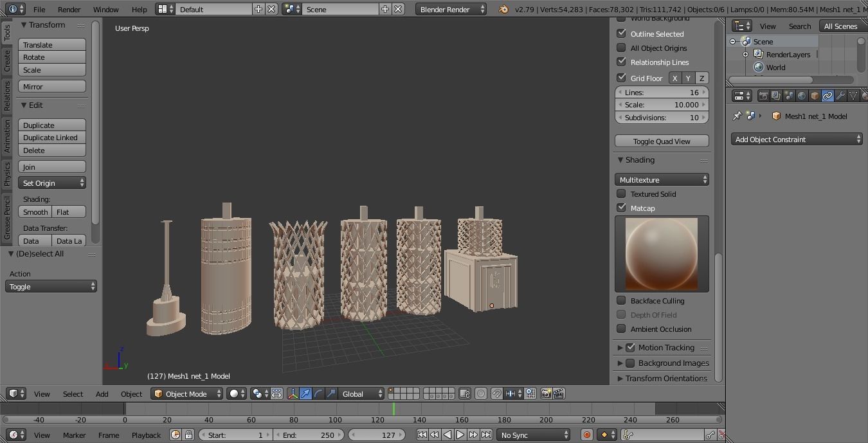Open the Help menu

[x=139, y=9]
